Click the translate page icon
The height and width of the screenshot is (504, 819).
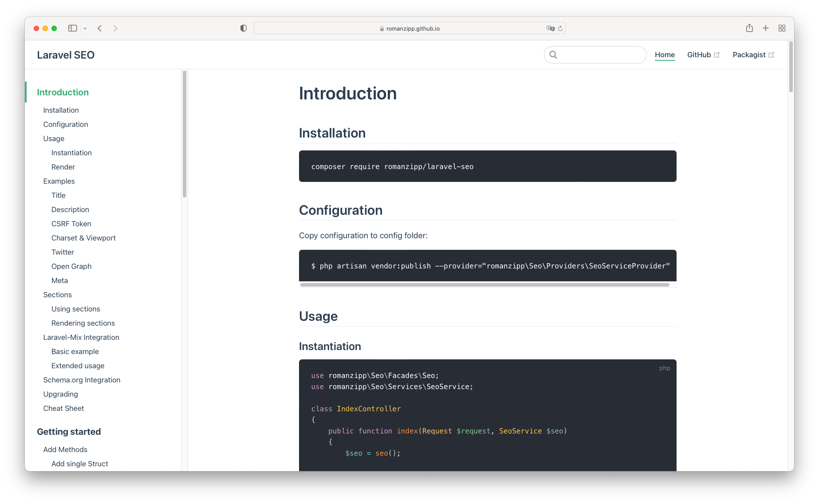click(x=550, y=28)
